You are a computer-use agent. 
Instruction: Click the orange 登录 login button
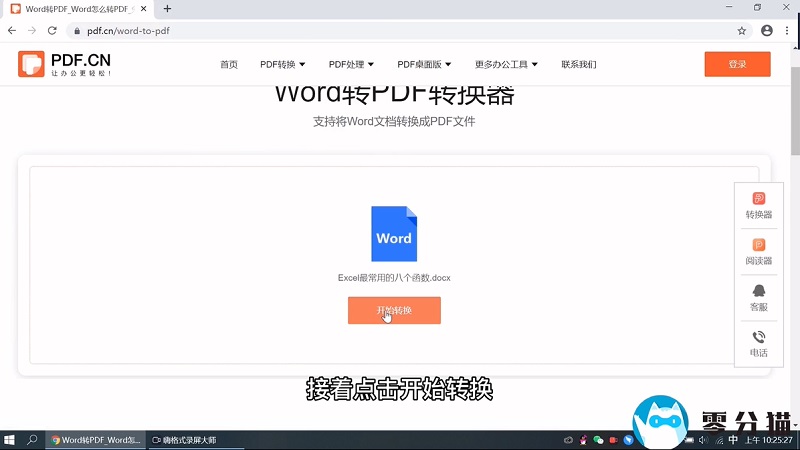pyautogui.click(x=737, y=64)
